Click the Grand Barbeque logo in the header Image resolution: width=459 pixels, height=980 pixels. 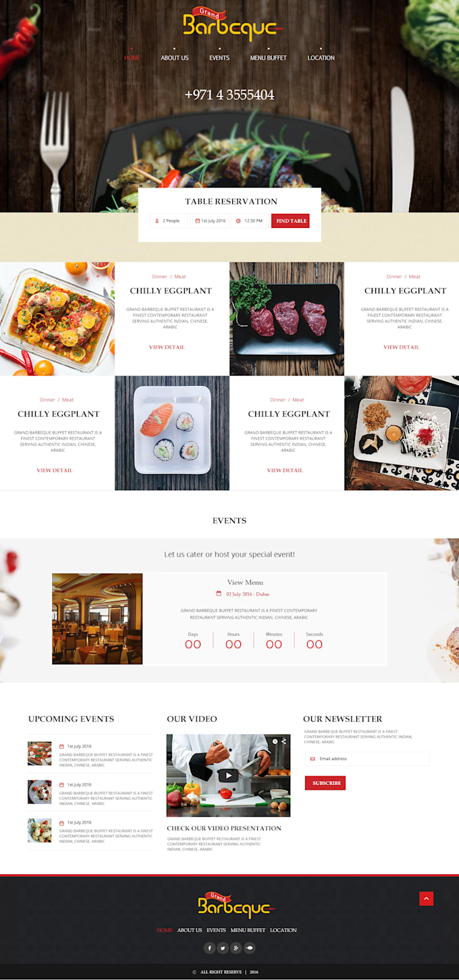point(230,24)
